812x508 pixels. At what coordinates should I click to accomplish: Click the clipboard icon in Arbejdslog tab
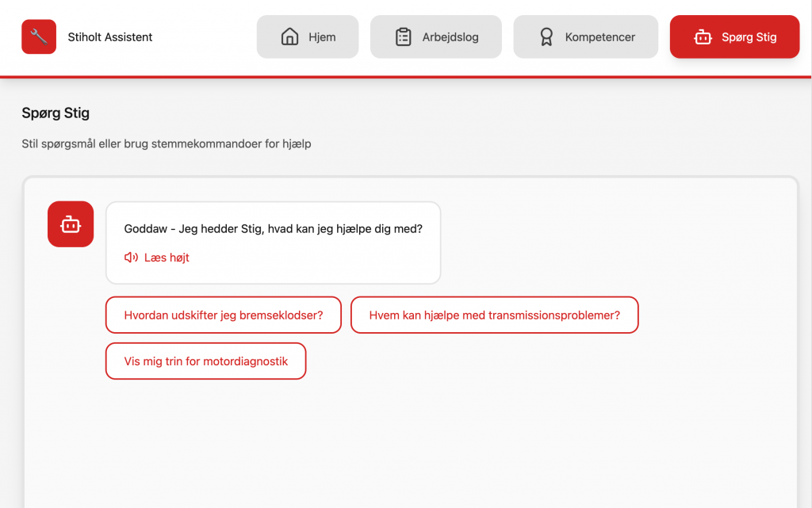404,36
